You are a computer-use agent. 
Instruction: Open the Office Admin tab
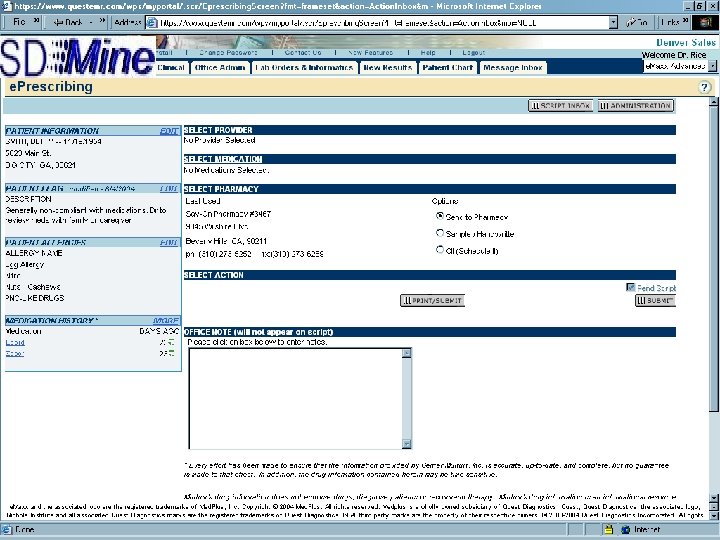point(220,68)
